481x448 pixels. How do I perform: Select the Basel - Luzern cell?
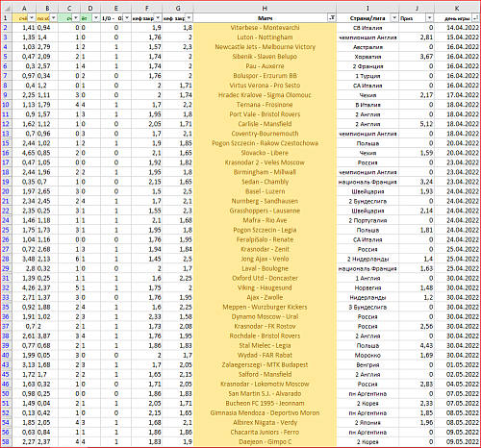(265, 191)
